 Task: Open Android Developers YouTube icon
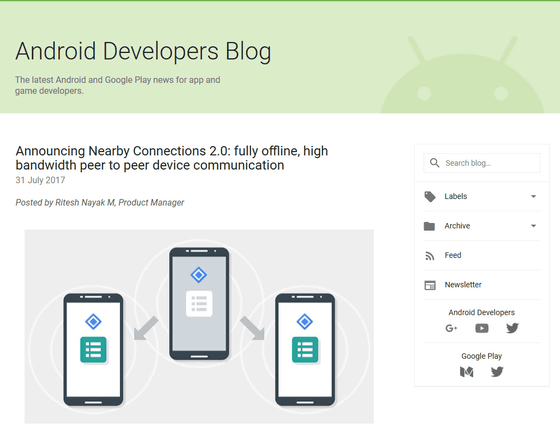pos(482,328)
